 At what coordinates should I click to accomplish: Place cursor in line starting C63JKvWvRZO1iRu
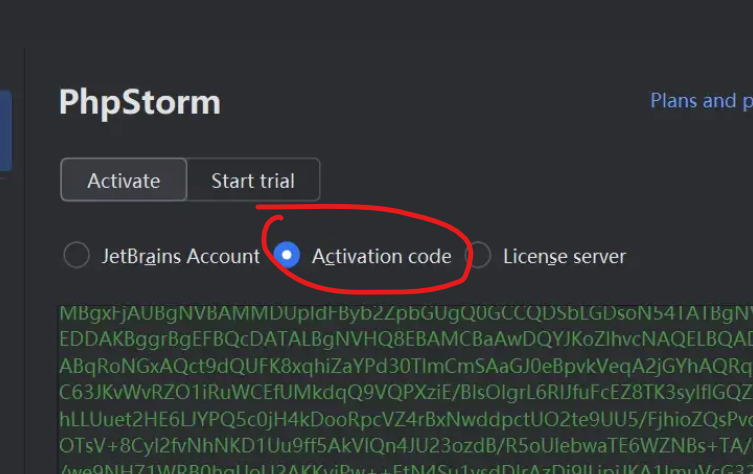coord(405,392)
